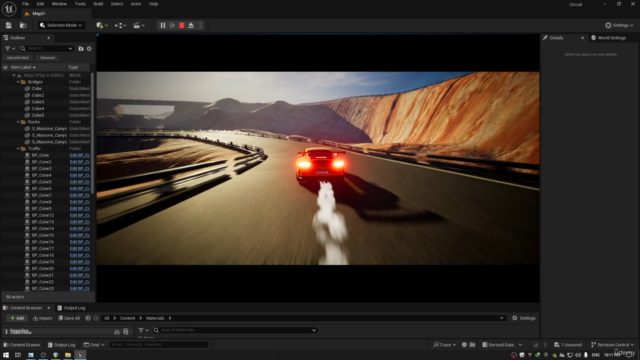Eject from the player controller
This screenshot has width=640, height=360.
(x=191, y=25)
